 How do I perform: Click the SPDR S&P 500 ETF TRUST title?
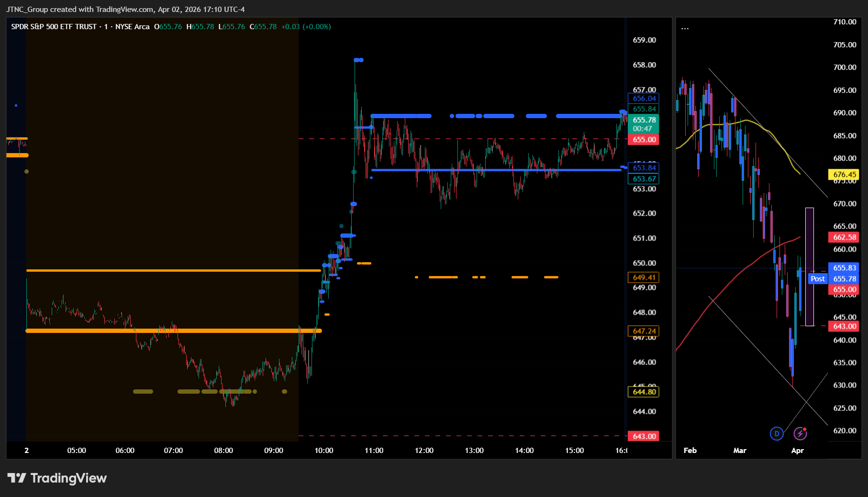click(54, 27)
